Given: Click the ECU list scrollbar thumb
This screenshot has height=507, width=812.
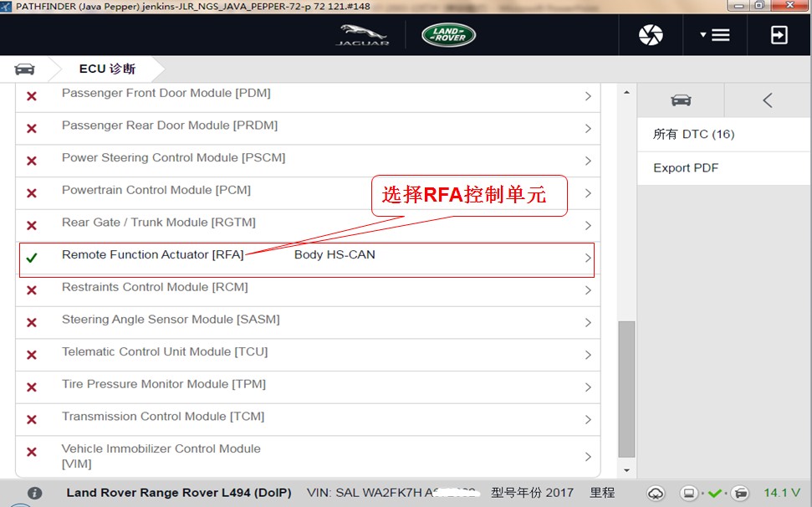Looking at the screenshot, I should 626,389.
